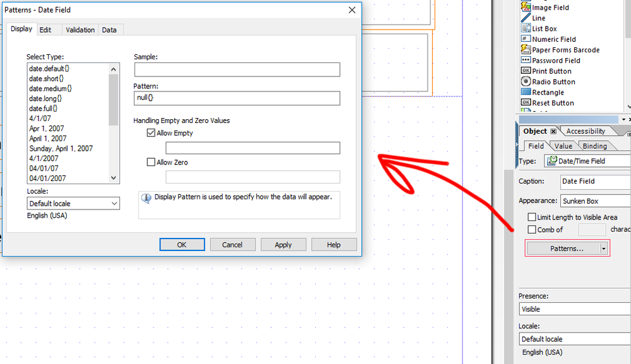631x364 pixels.
Task: Choose the Radio Button object icon
Action: tap(526, 82)
